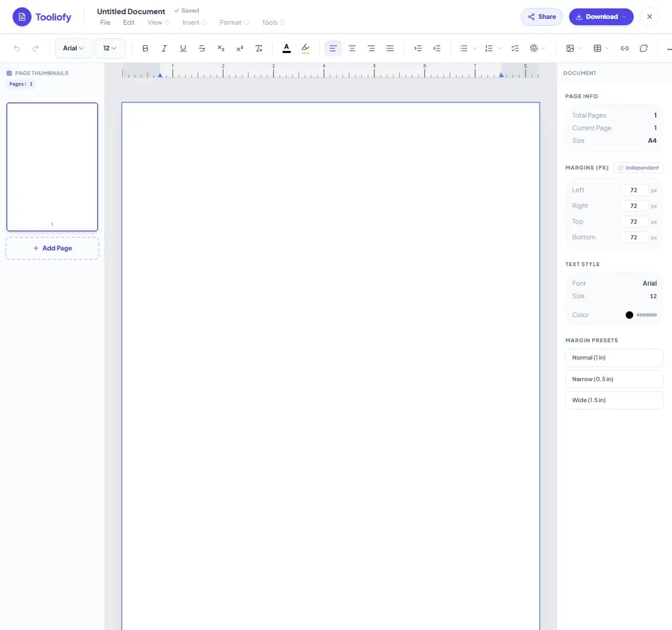This screenshot has height=630, width=672.
Task: Expand the fingerprint icon chevron
Action: click(543, 48)
